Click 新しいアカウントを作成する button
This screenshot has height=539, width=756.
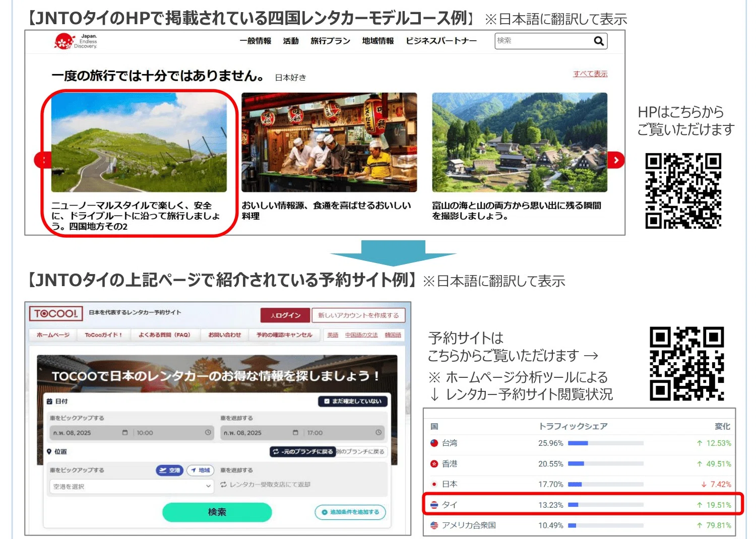(x=358, y=315)
